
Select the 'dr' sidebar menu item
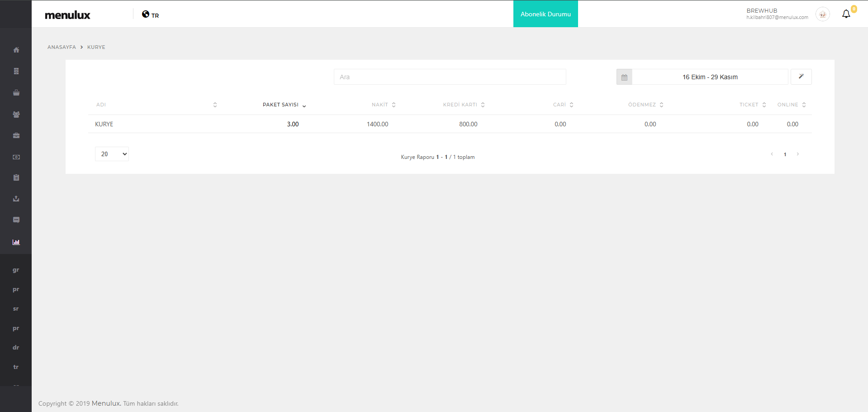[x=16, y=347]
